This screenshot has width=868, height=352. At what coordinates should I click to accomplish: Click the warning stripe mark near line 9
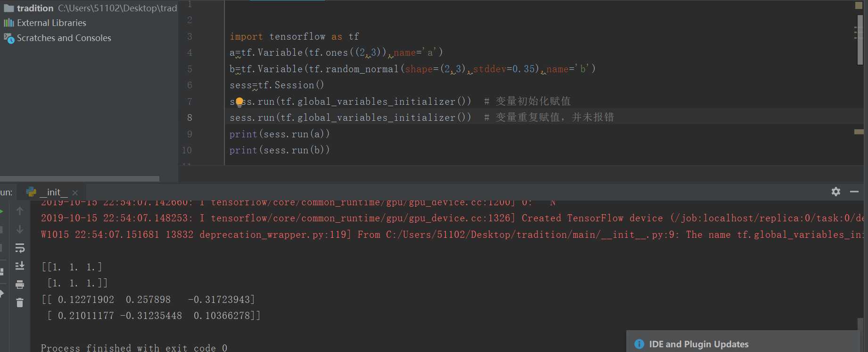859,132
